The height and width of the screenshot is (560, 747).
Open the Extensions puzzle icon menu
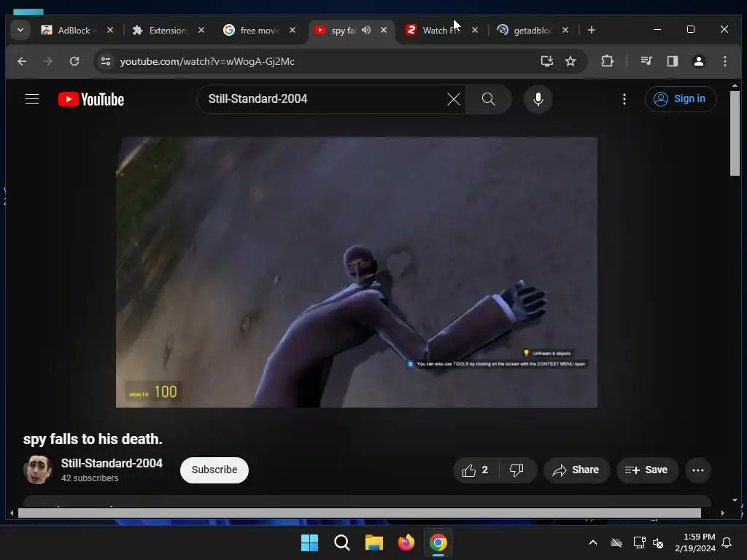pyautogui.click(x=607, y=61)
